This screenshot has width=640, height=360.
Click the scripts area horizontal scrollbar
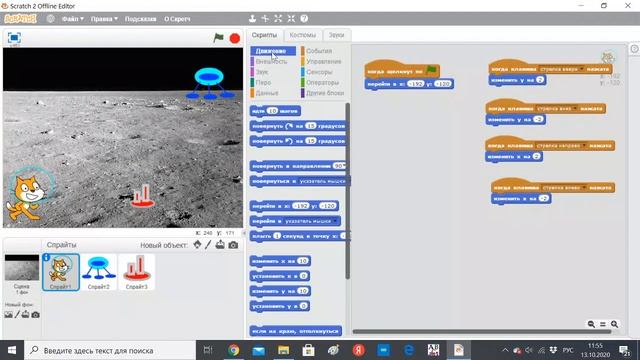point(482,332)
